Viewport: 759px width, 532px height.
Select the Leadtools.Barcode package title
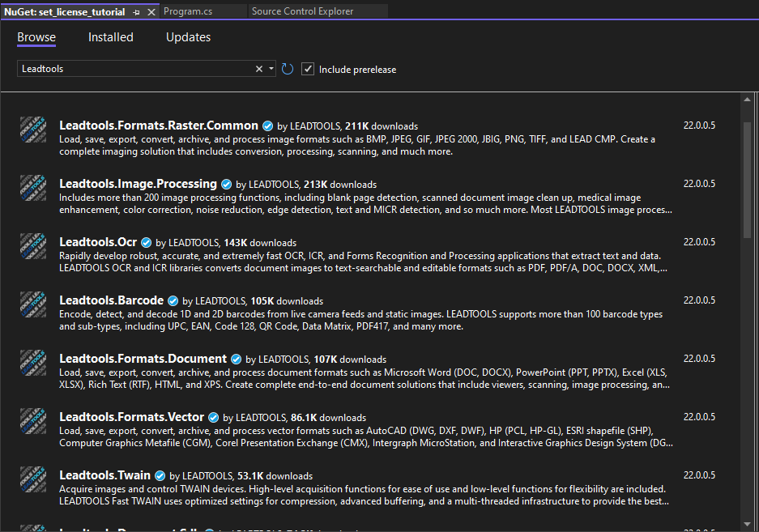(x=111, y=300)
